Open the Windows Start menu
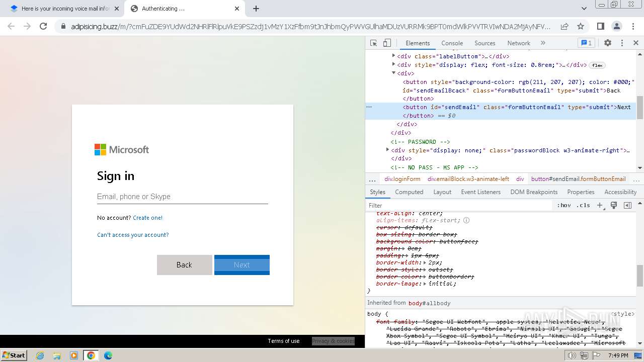This screenshot has width=644, height=362. pos(14,355)
